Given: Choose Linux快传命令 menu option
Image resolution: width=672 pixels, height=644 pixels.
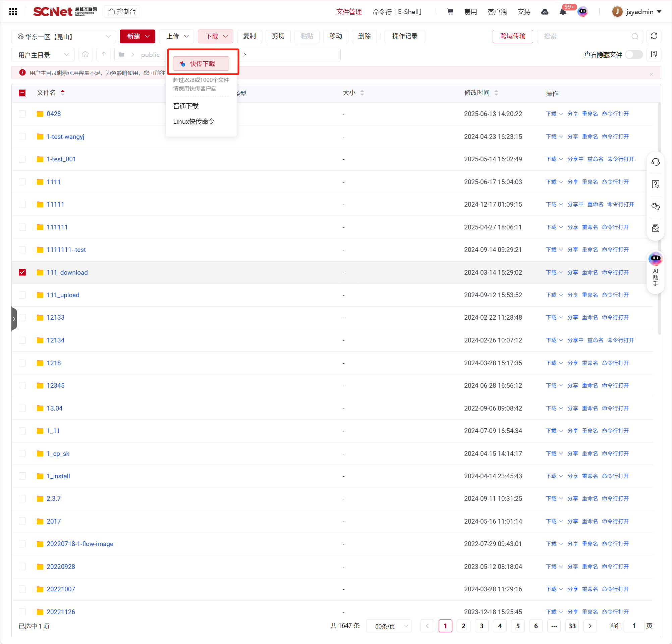Looking at the screenshot, I should pos(194,121).
